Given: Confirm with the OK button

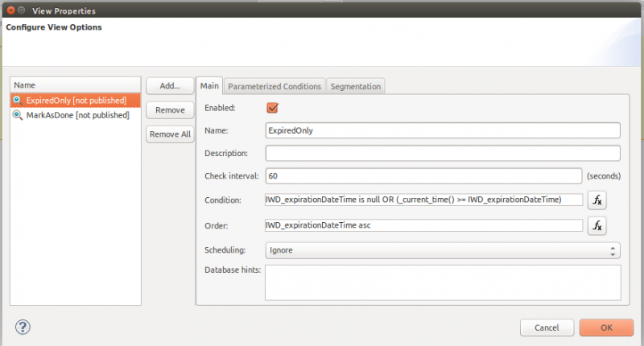Looking at the screenshot, I should 606,327.
